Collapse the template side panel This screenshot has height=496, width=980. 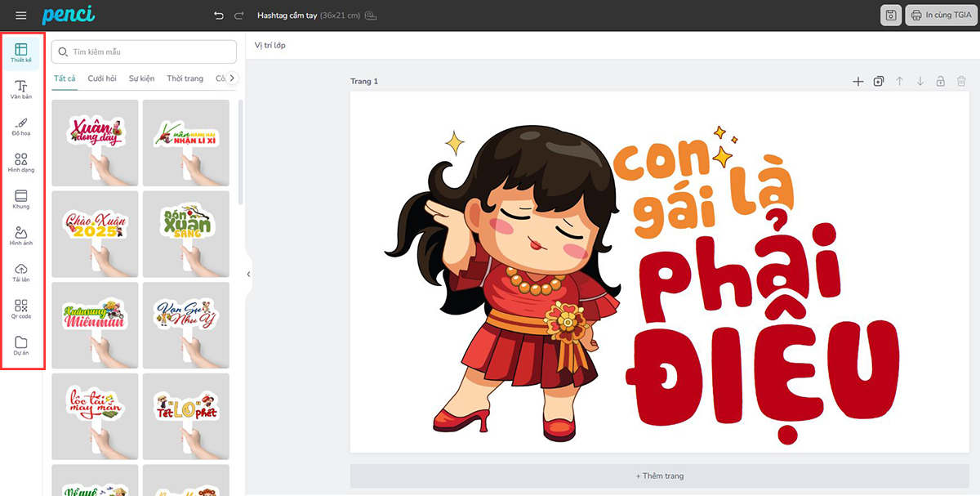click(248, 275)
